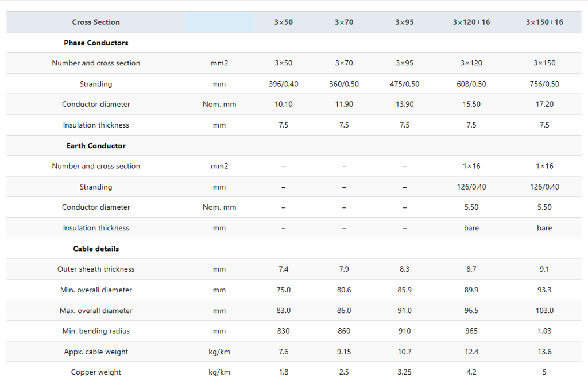Click bending radius value 910

[x=404, y=331]
